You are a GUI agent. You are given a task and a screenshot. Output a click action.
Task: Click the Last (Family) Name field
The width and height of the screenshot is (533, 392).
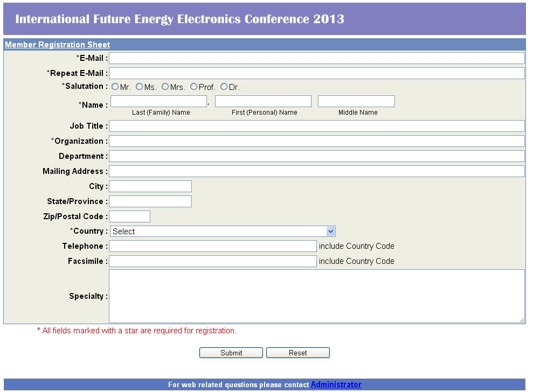coord(159,101)
